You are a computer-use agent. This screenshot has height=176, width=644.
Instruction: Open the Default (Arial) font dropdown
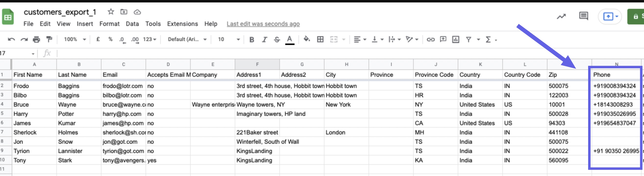click(187, 39)
